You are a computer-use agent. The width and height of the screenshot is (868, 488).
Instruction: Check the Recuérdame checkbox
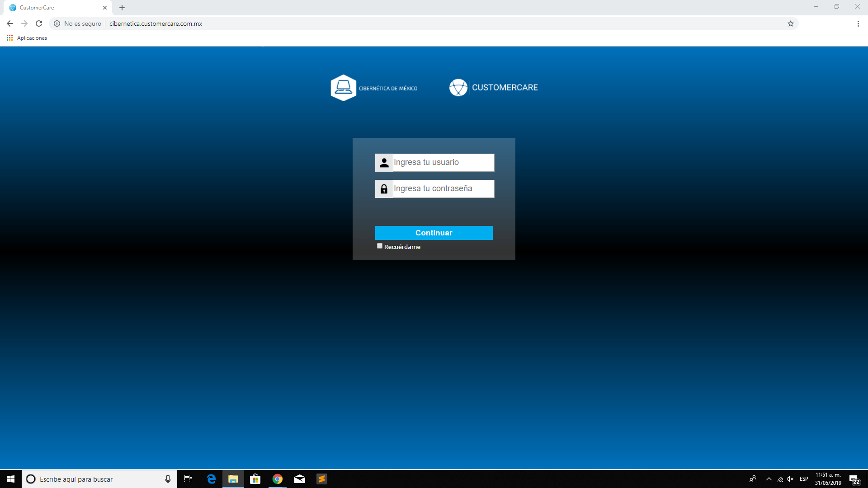tap(380, 246)
